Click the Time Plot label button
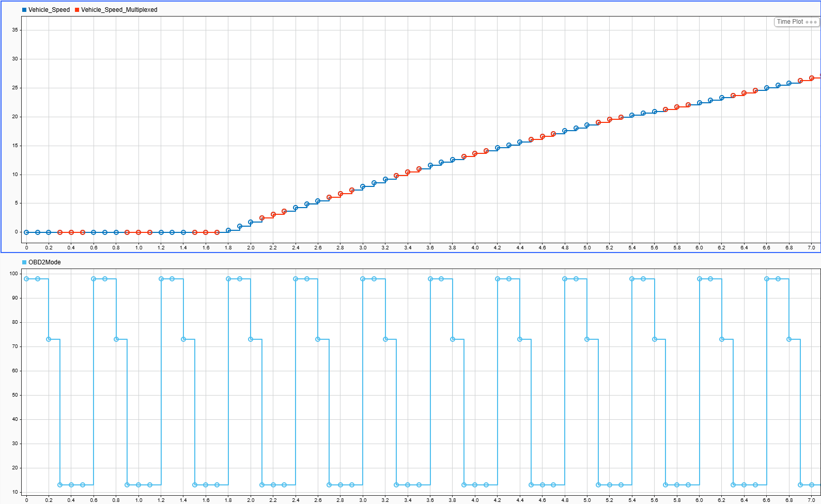The height and width of the screenshot is (504, 821). (790, 22)
